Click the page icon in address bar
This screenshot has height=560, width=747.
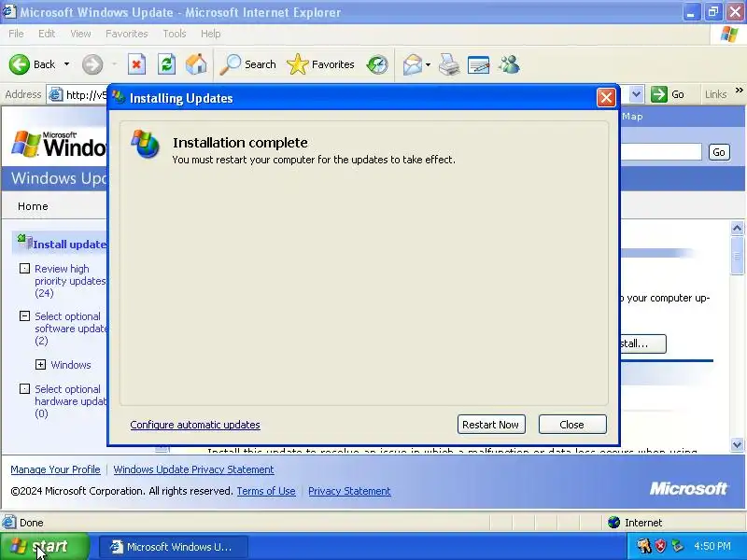click(56, 95)
